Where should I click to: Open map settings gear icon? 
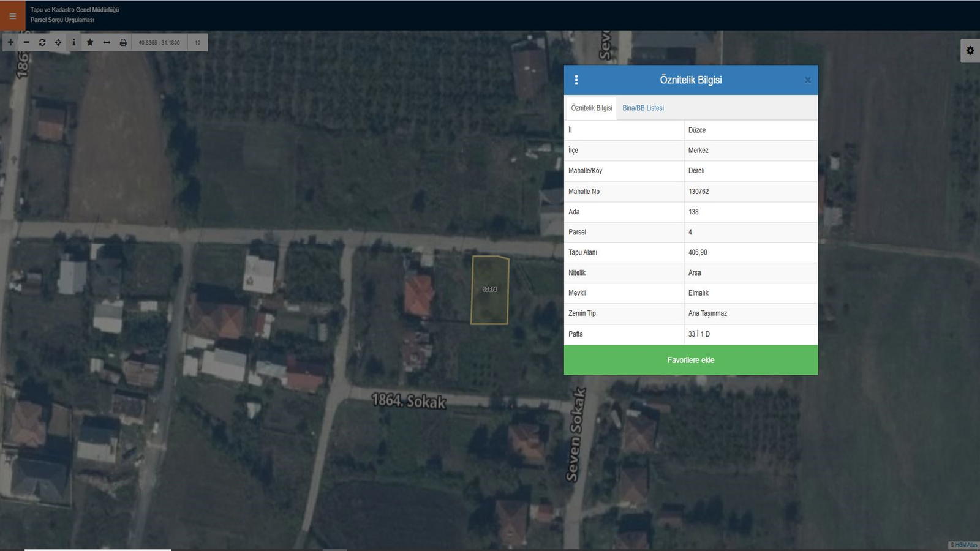(x=970, y=51)
